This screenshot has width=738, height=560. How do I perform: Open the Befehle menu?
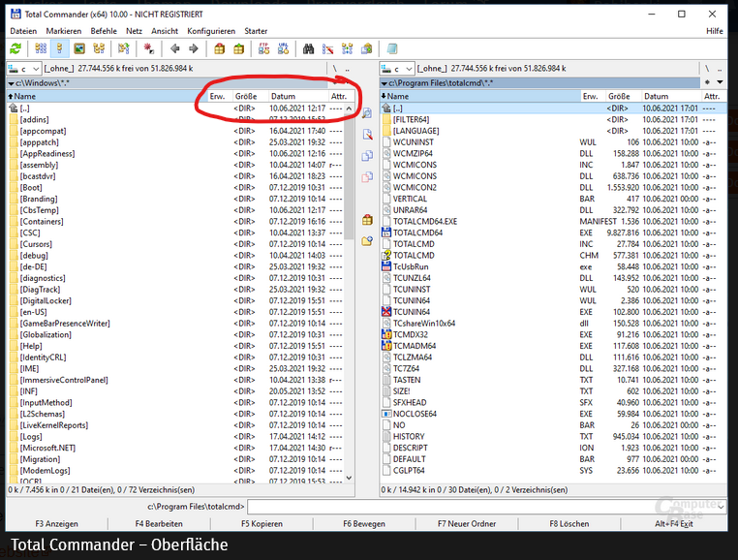[104, 31]
